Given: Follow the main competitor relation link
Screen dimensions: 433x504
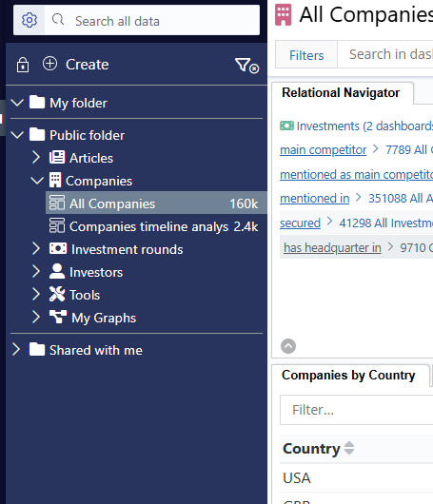Looking at the screenshot, I should (323, 150).
